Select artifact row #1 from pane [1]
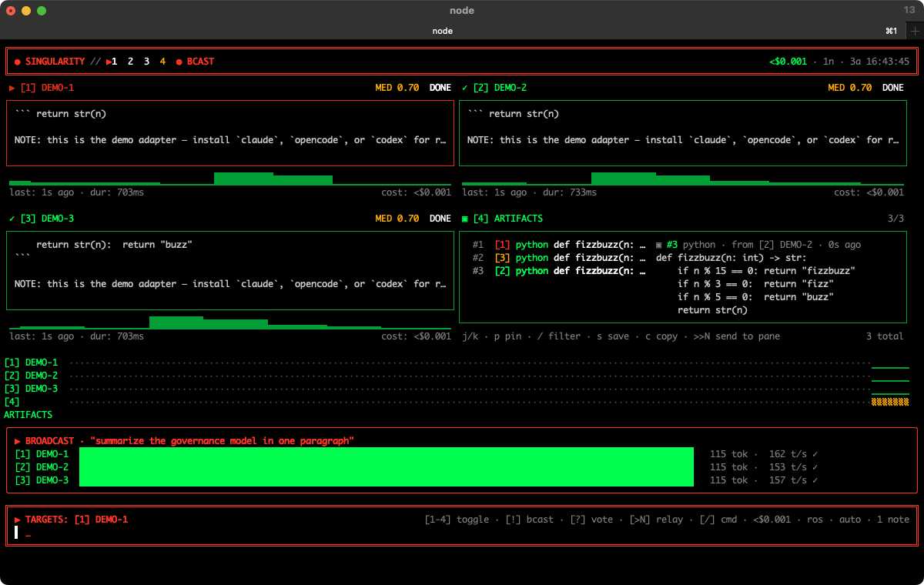This screenshot has height=585, width=924. (x=559, y=245)
